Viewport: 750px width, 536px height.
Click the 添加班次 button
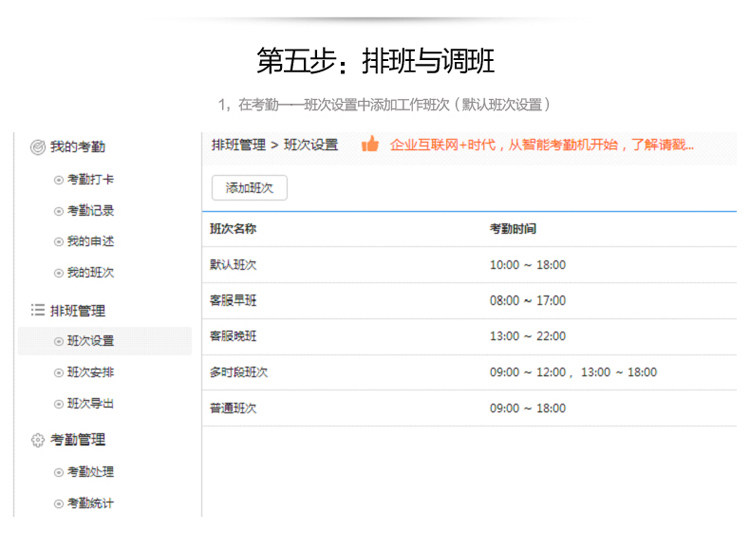tap(250, 188)
